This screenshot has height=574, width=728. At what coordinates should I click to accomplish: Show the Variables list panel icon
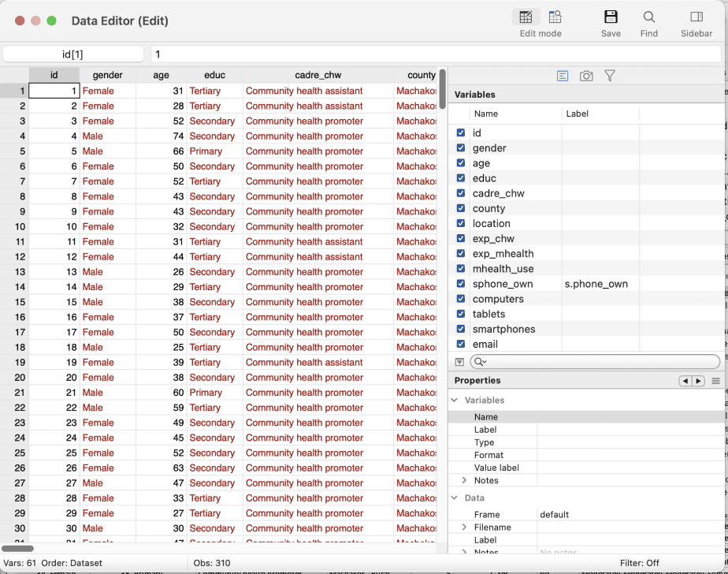[562, 76]
